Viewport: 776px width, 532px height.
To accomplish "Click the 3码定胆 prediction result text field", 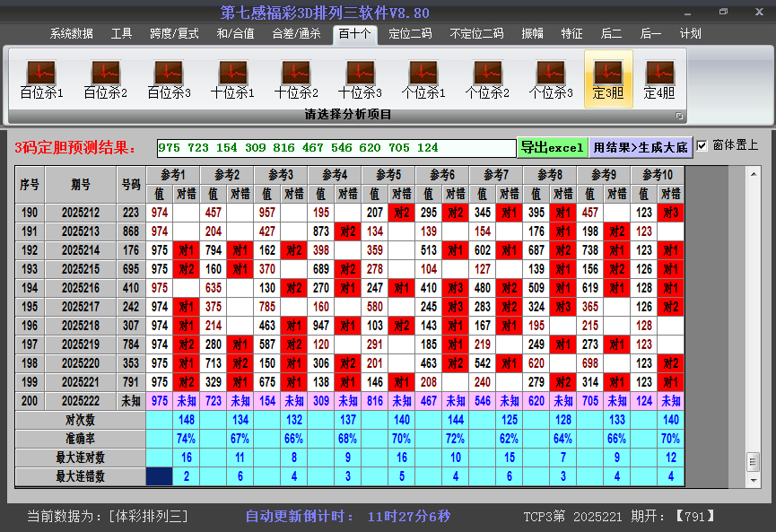I will tap(336, 148).
